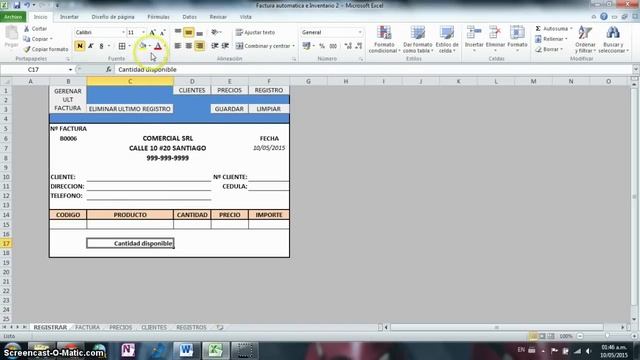Toggle align text left
The width and height of the screenshot is (640, 360).
178,46
